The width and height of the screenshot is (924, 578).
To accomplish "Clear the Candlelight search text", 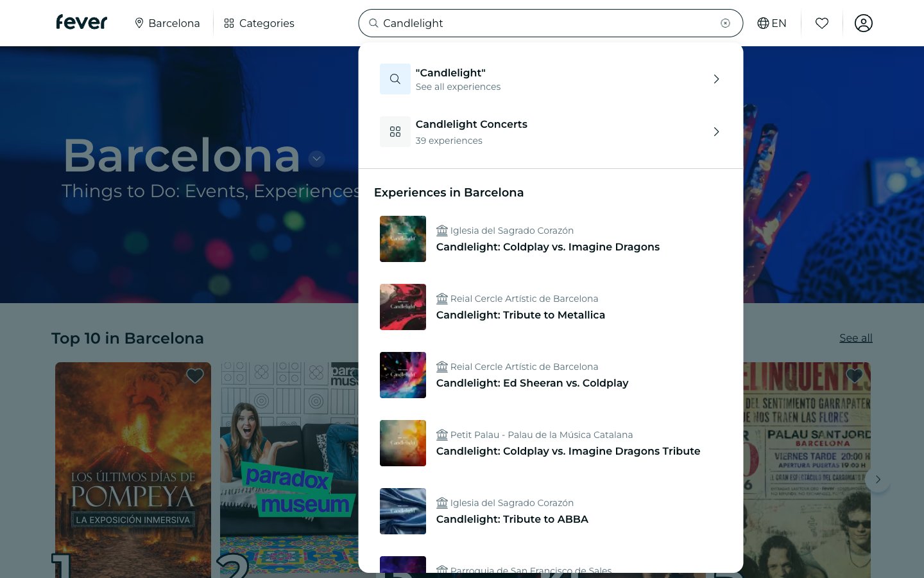I will (x=725, y=23).
